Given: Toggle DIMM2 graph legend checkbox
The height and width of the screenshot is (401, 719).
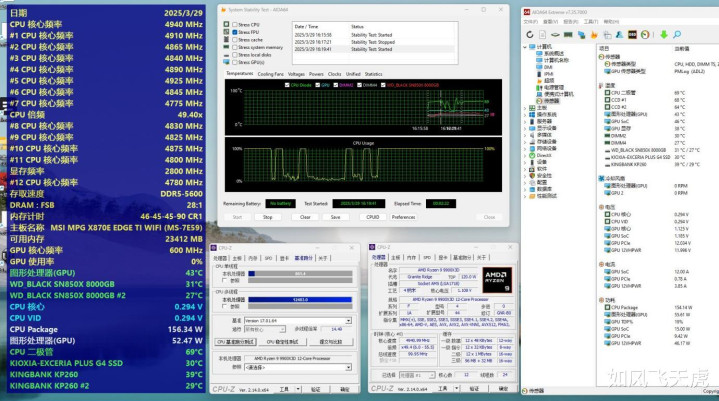Looking at the screenshot, I should coord(336,85).
